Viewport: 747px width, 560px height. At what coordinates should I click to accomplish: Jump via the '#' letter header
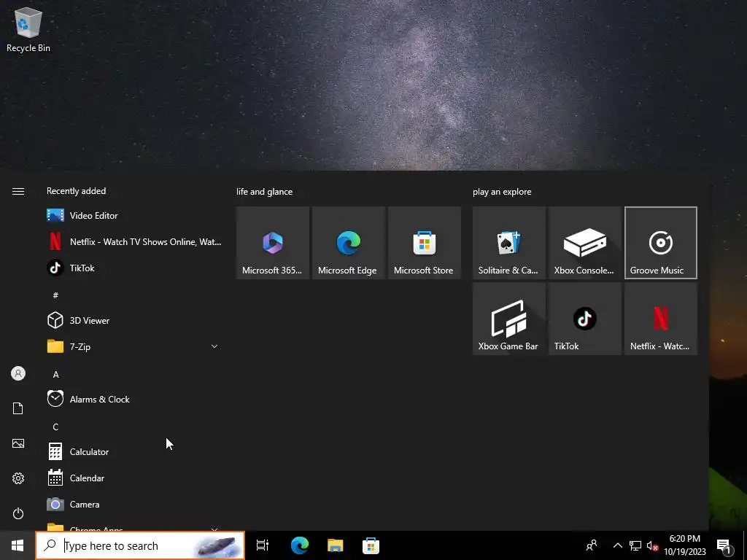tap(55, 295)
